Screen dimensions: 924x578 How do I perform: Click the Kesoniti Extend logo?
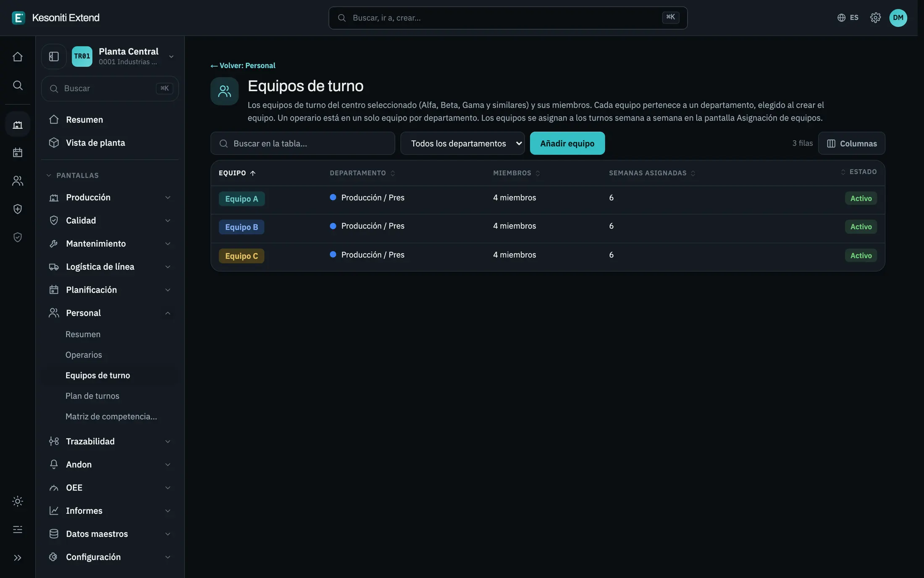pyautogui.click(x=56, y=18)
